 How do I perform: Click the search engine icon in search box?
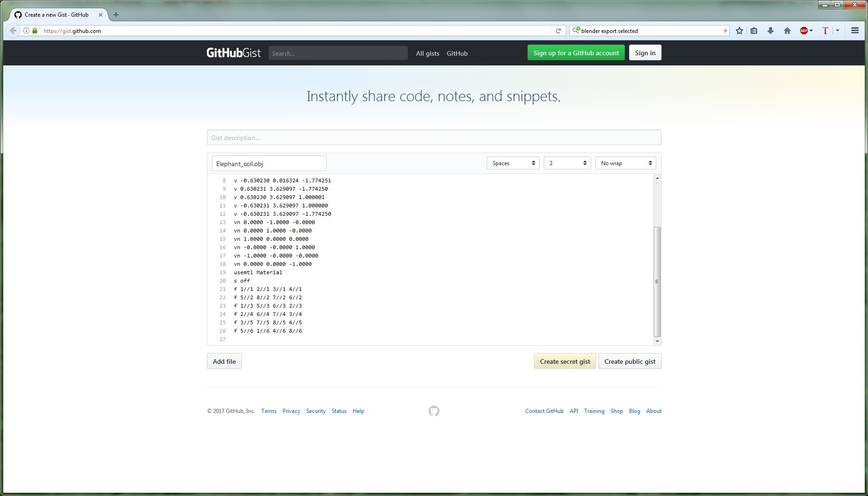click(x=576, y=31)
